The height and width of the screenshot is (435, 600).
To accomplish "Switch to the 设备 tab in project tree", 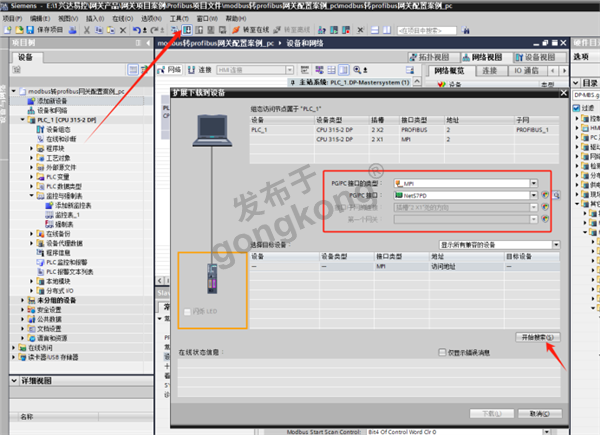I will tap(26, 58).
